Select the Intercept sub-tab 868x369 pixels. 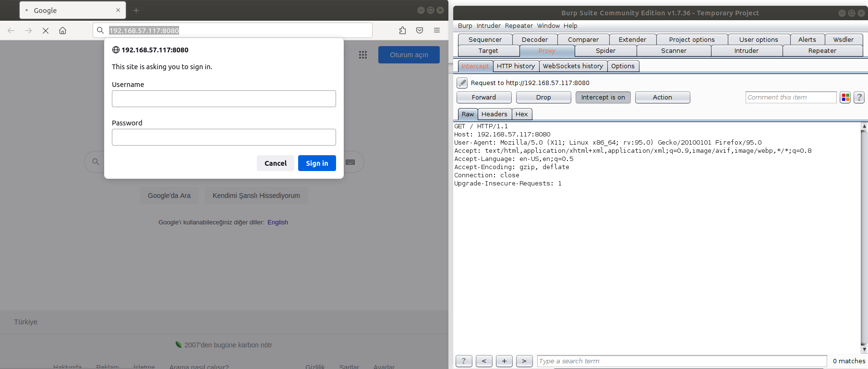(475, 66)
